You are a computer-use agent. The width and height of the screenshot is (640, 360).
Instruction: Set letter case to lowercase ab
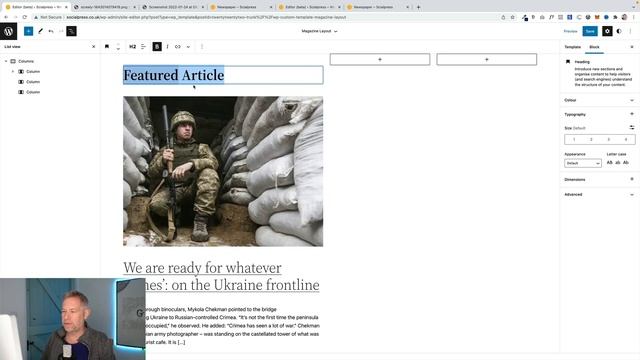(x=618, y=163)
